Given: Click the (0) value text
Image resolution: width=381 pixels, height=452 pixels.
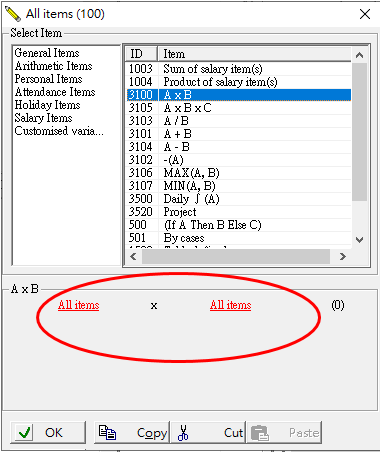Looking at the screenshot, I should click(x=338, y=305).
